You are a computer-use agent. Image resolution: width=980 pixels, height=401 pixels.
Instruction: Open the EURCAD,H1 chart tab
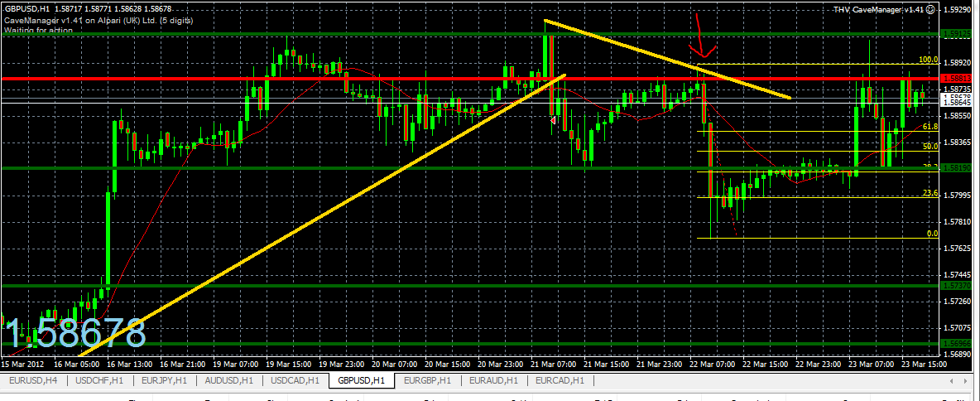pyautogui.click(x=560, y=379)
